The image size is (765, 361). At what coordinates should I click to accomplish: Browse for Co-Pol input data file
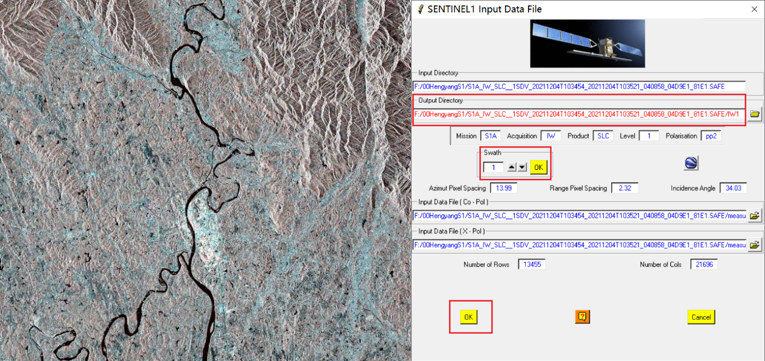(755, 215)
